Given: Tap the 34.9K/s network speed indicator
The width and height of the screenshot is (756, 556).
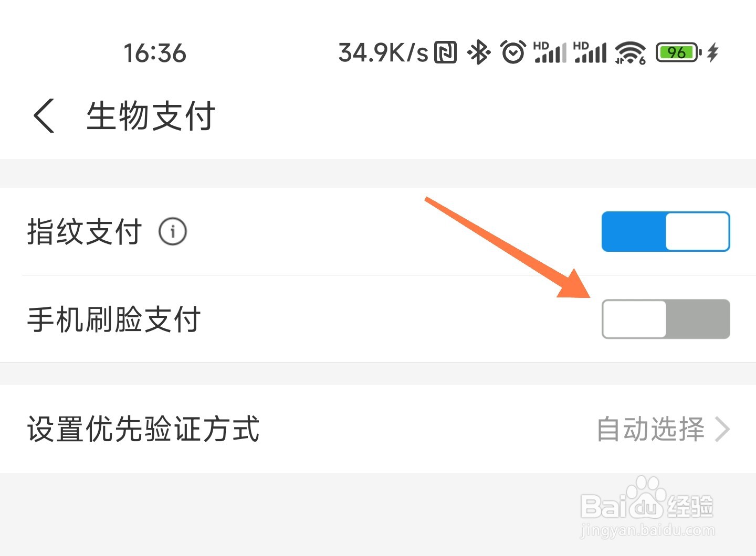Looking at the screenshot, I should [383, 53].
